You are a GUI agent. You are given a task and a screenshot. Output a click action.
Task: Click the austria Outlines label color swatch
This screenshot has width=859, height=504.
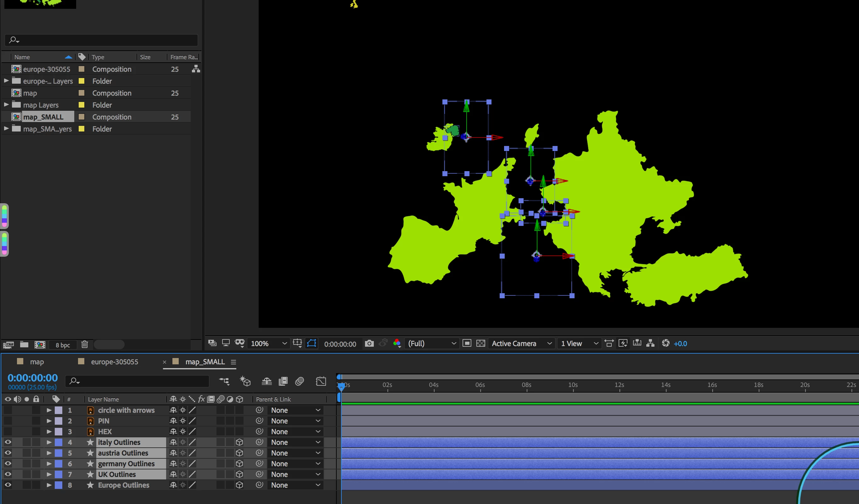[x=59, y=453]
